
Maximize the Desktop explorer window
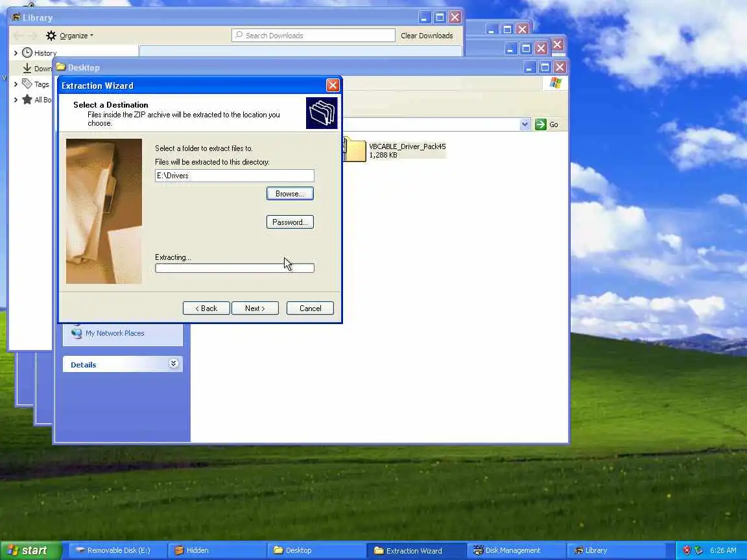545,67
